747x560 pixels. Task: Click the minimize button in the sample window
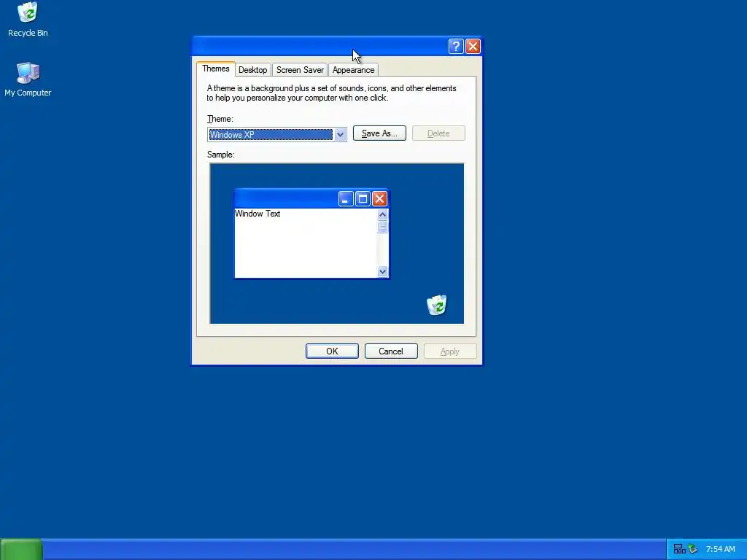click(x=346, y=198)
